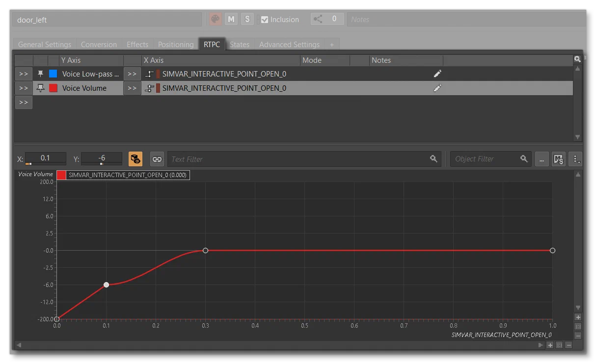The width and height of the screenshot is (596, 364).
Task: Click the Y coordinate value field
Action: [x=102, y=158]
